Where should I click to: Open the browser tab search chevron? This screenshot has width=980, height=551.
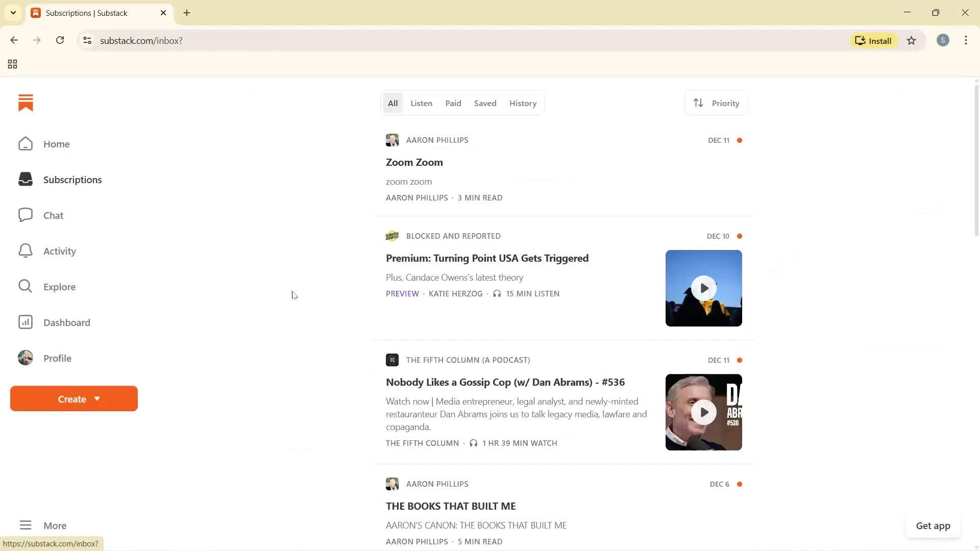coord(13,13)
